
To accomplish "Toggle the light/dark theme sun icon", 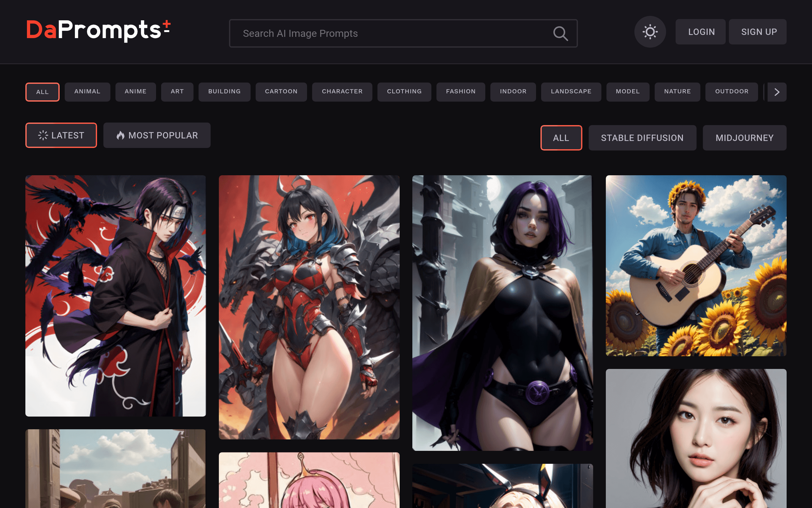I will point(650,32).
